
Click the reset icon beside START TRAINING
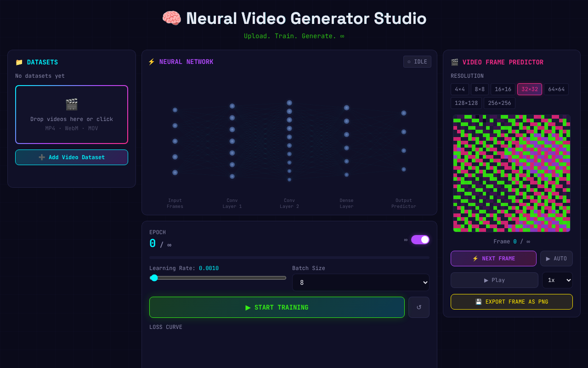(x=418, y=307)
